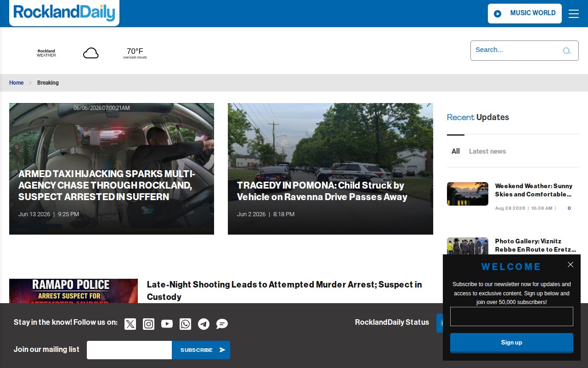Click the RocklandDaily logo

click(x=64, y=12)
